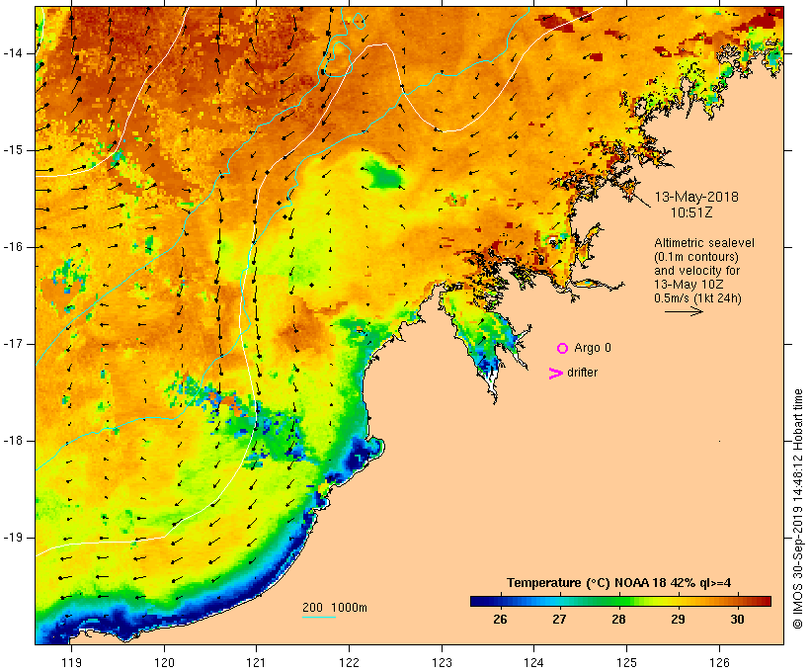810x672 pixels.
Task: Click the longitude axis label '126'
Action: (719, 663)
